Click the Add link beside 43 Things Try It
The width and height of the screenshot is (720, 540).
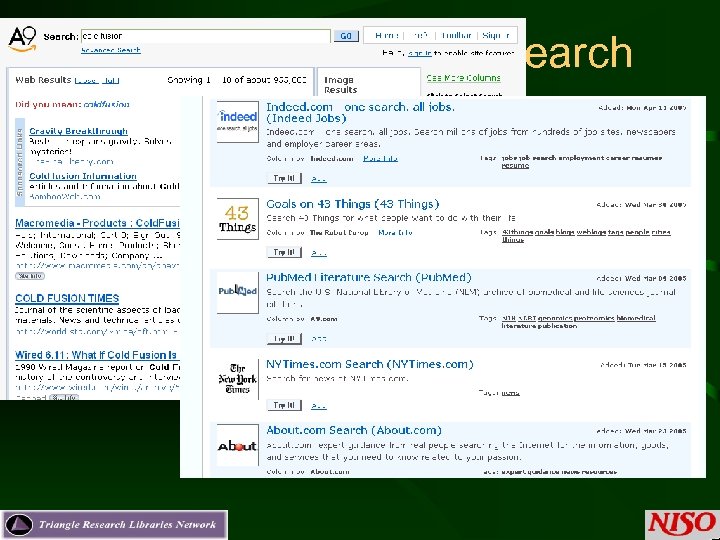319,253
